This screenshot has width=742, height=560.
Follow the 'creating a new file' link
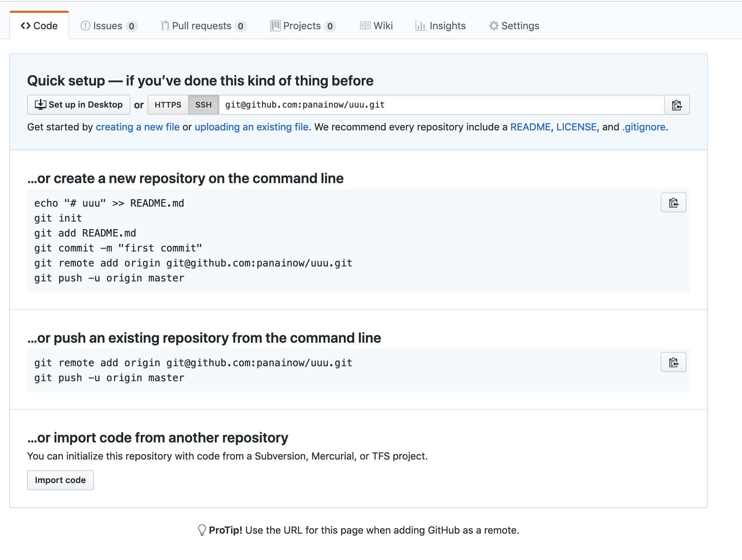point(138,127)
